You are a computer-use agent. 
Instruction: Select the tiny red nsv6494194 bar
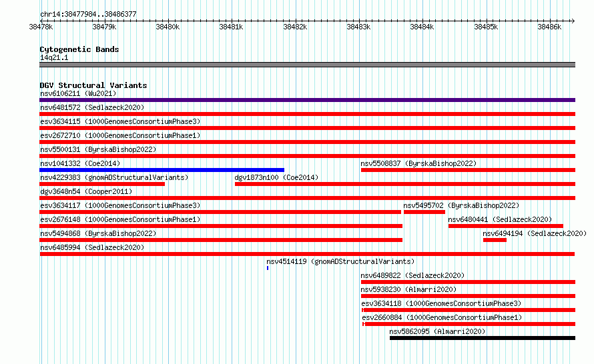[495, 240]
